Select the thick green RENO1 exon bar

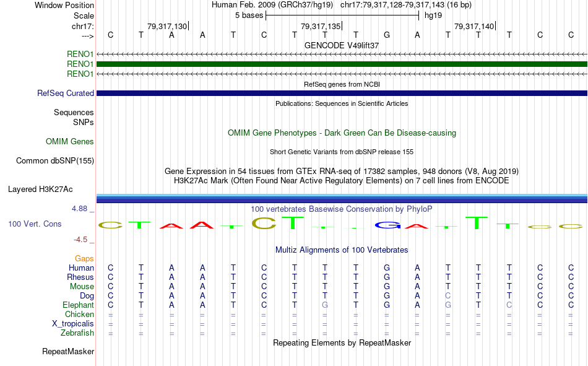[342, 64]
